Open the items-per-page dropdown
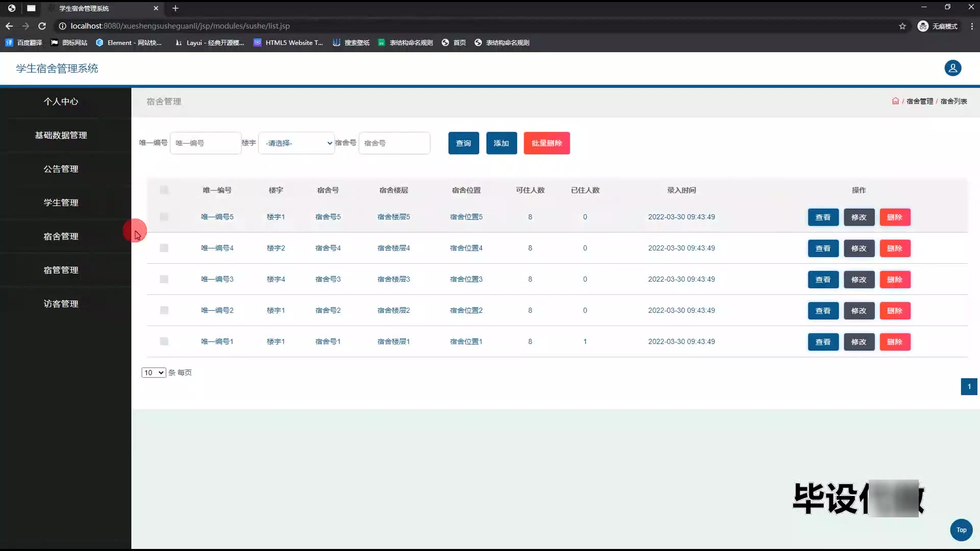The image size is (980, 551). click(x=154, y=372)
